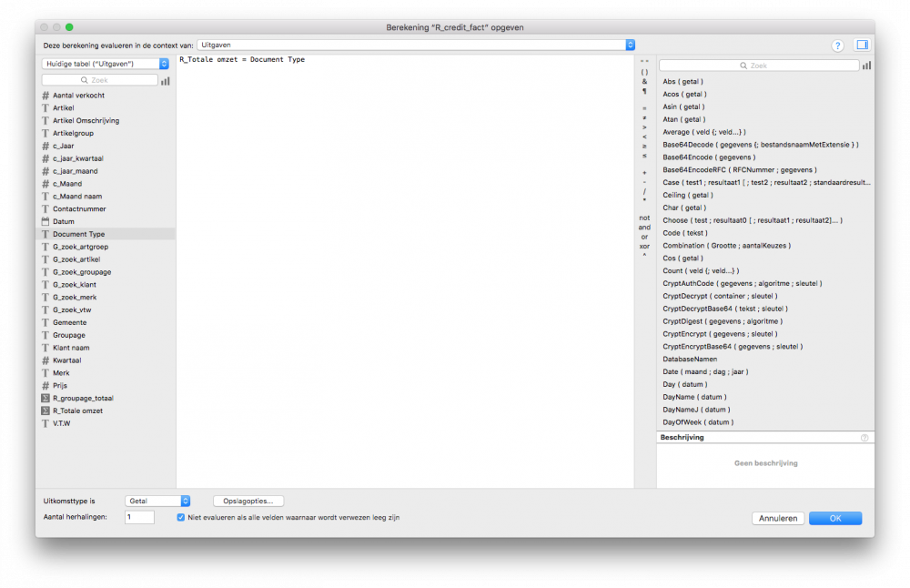This screenshot has width=910, height=588.
Task: Toggle the functions side panel icon
Action: tap(862, 45)
